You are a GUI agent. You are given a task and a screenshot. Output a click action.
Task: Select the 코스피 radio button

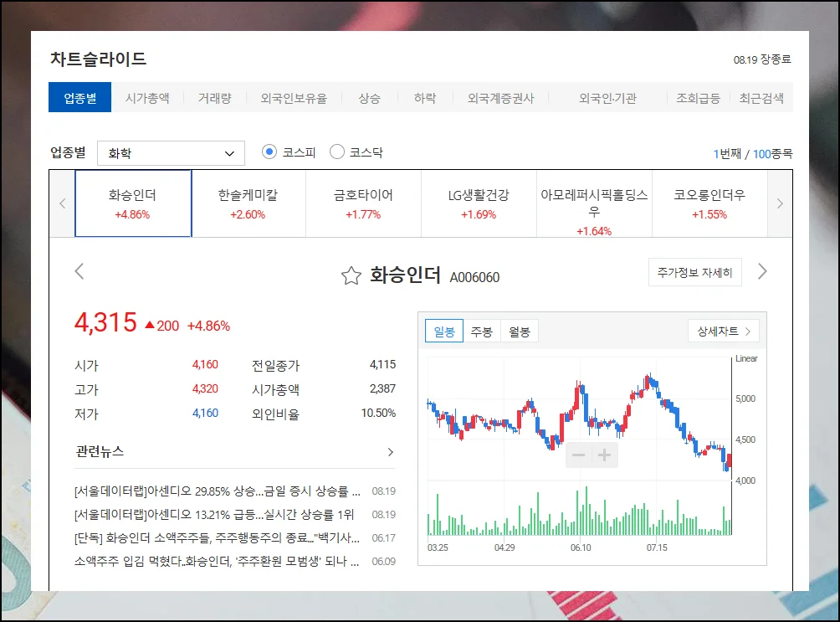click(269, 152)
